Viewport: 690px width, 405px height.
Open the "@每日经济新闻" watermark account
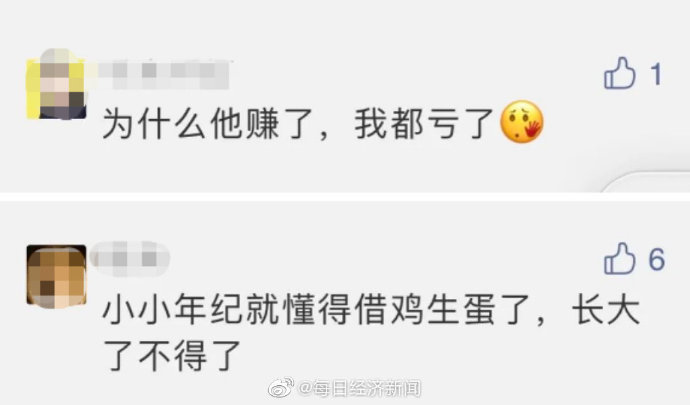pyautogui.click(x=360, y=388)
